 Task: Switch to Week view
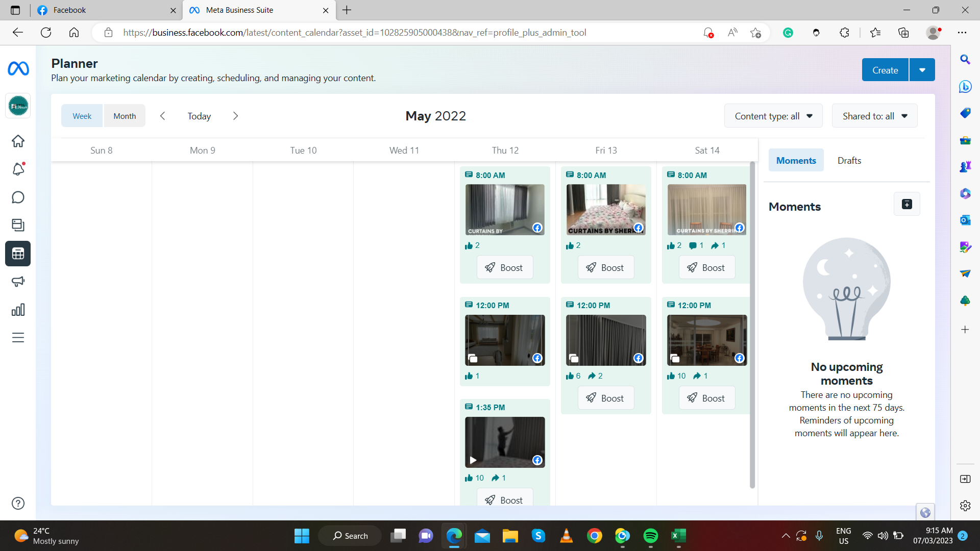point(82,116)
